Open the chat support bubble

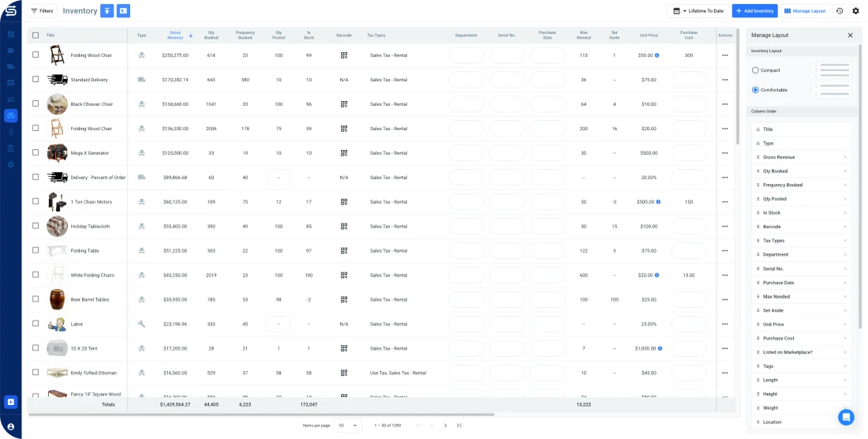[846, 417]
